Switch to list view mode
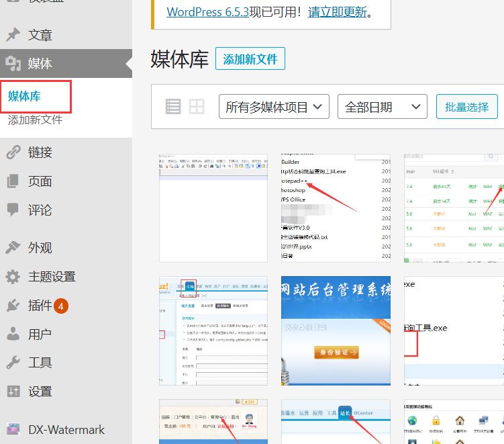Viewport: 504px width, 444px height. tap(173, 106)
